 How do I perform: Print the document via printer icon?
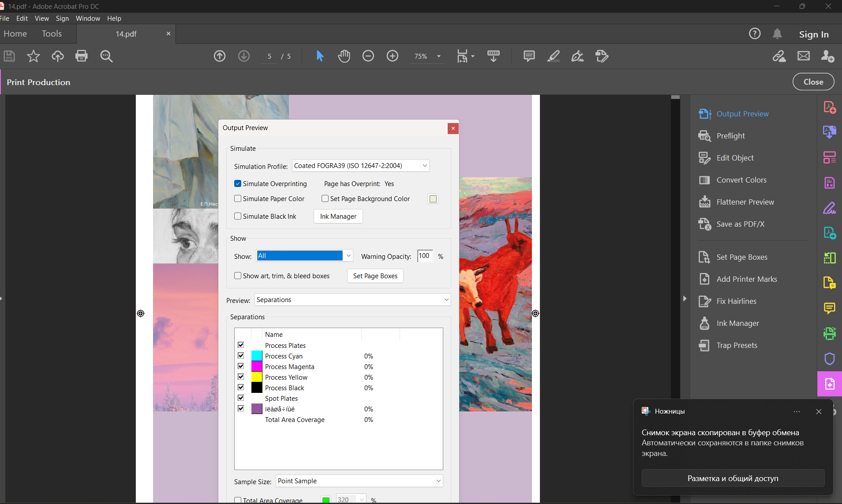click(82, 56)
